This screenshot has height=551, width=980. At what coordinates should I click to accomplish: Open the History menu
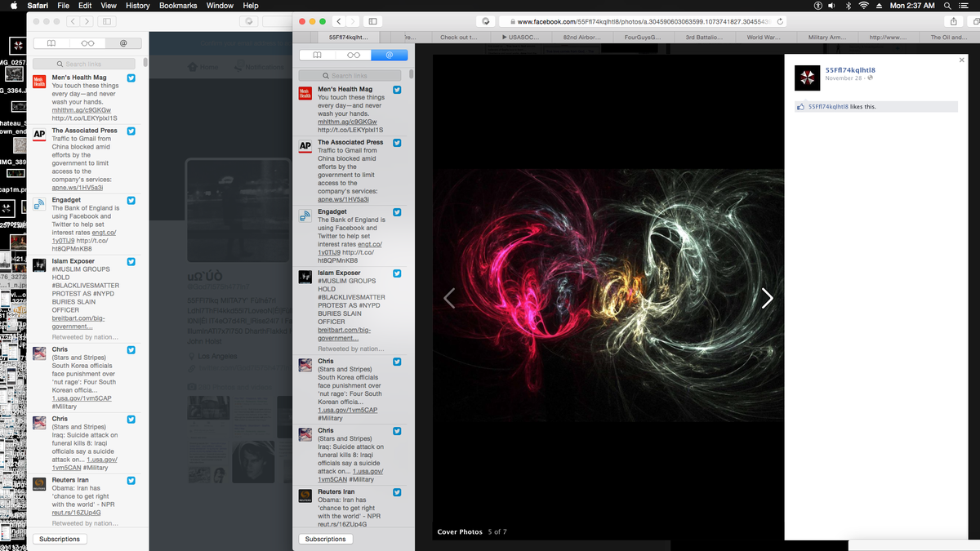[137, 6]
